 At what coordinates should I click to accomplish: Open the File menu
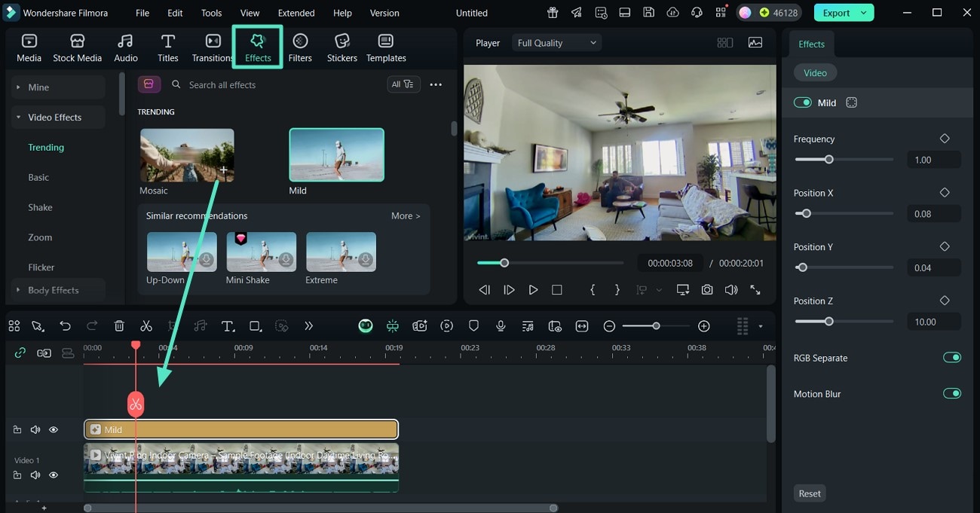(142, 13)
